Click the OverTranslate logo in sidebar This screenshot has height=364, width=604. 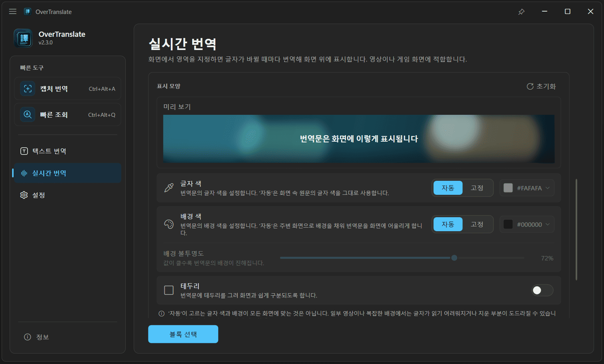point(23,38)
